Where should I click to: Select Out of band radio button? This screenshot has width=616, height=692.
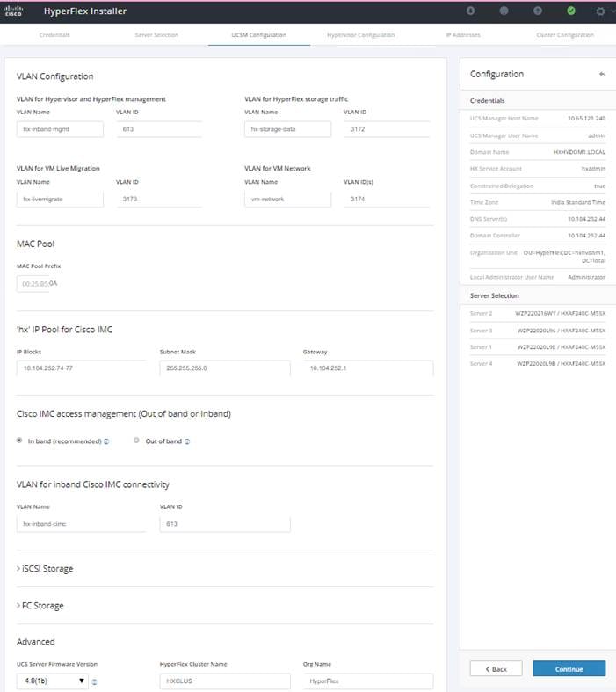point(136,441)
